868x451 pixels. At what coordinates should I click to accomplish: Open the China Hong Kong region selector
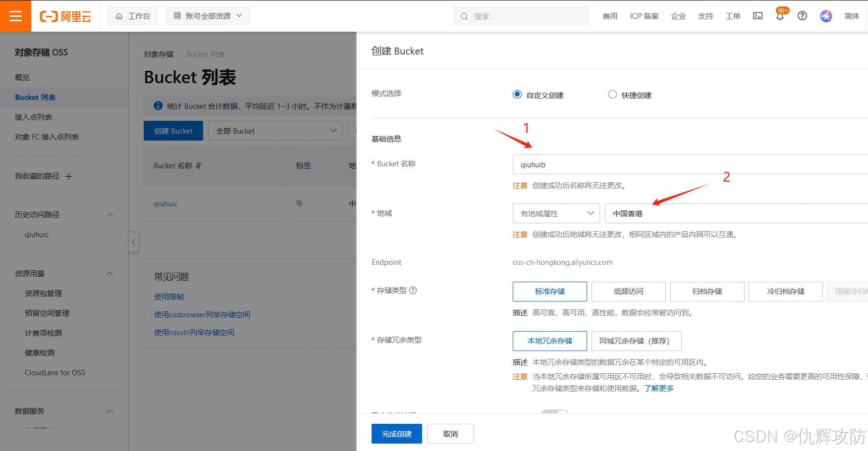(x=736, y=213)
